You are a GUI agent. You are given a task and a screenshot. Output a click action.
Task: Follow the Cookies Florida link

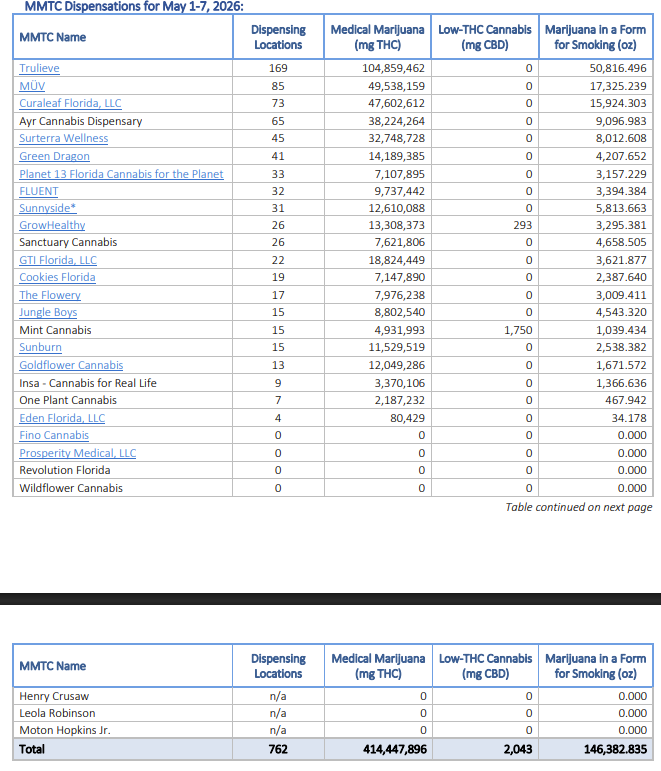(58, 277)
